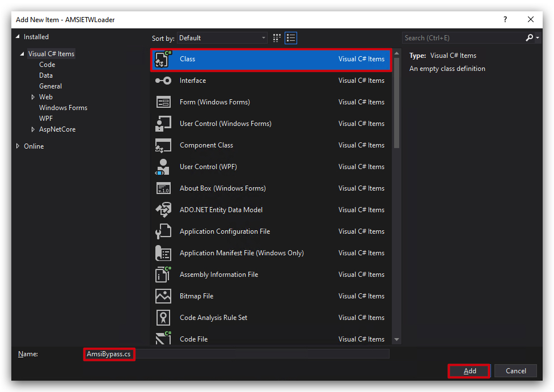Click the Add button

click(x=470, y=371)
